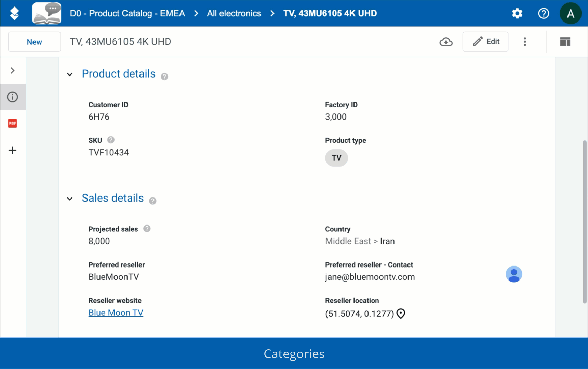Viewport: 588px width, 369px height.
Task: Click the Customer ID value 6H76
Action: 99,117
